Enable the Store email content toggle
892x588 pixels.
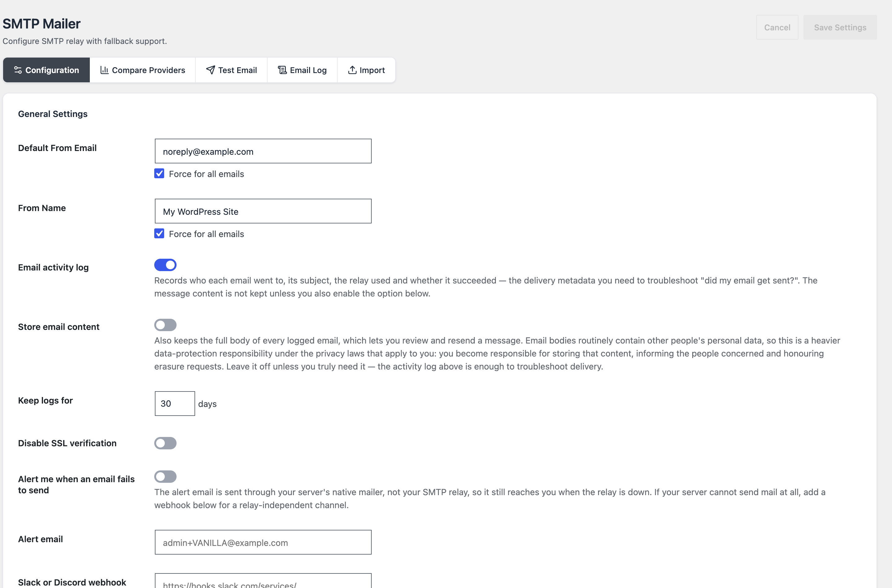(x=165, y=325)
